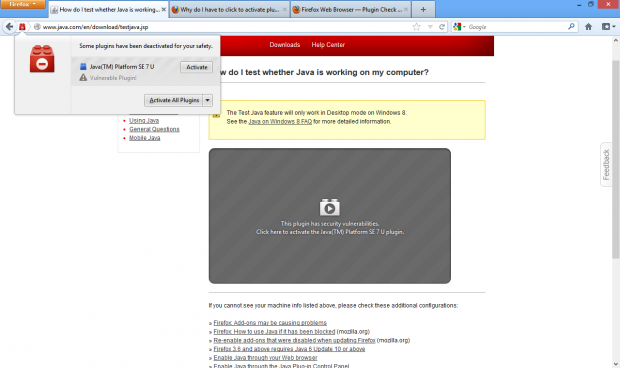Click the vertical scrollbar thumb
The height and width of the screenshot is (368, 620).
click(x=616, y=159)
